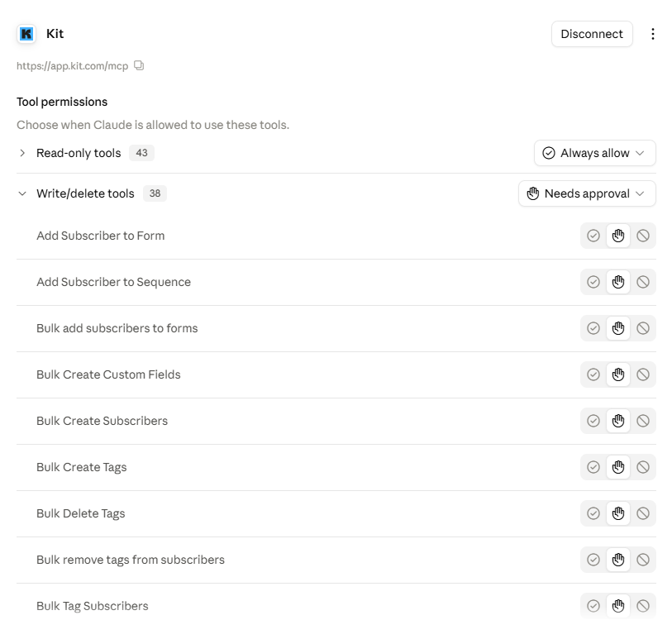Expand the Read-only tools section
This screenshot has width=672, height=620.
[x=22, y=153]
